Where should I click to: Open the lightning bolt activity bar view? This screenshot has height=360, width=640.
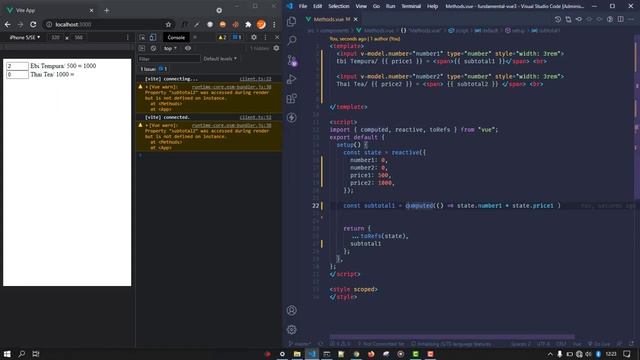pyautogui.click(x=291, y=118)
